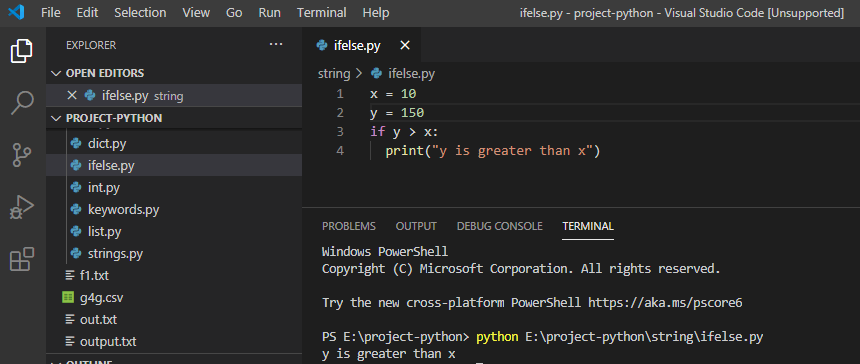Close the ifelse.py editor tab
This screenshot has height=364, width=860.
pos(405,46)
